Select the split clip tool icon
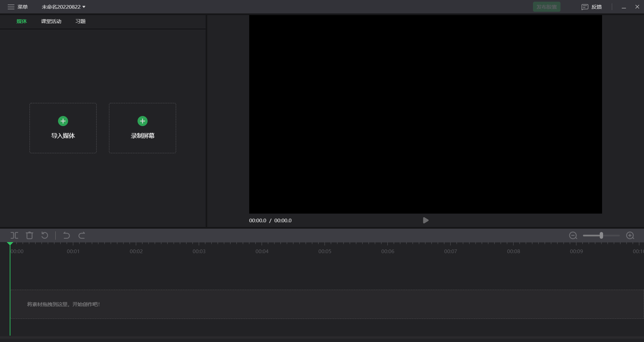Viewport: 644px width, 342px height. click(14, 235)
